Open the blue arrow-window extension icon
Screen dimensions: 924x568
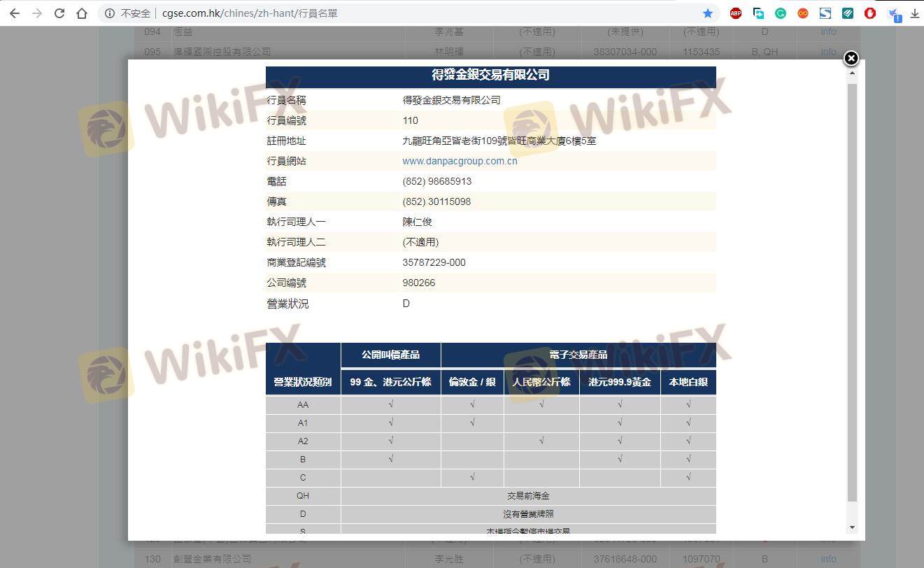pos(758,13)
